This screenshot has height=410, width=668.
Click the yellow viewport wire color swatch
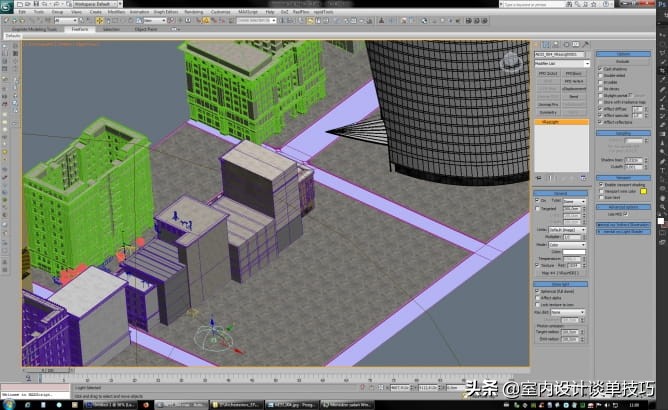(644, 190)
